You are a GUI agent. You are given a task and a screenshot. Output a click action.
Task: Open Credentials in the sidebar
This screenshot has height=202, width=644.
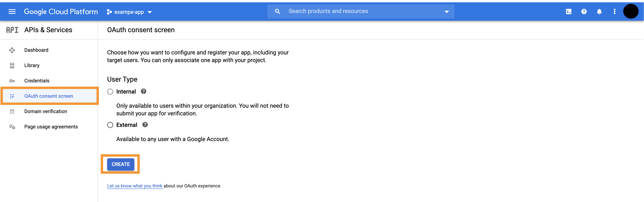click(37, 81)
